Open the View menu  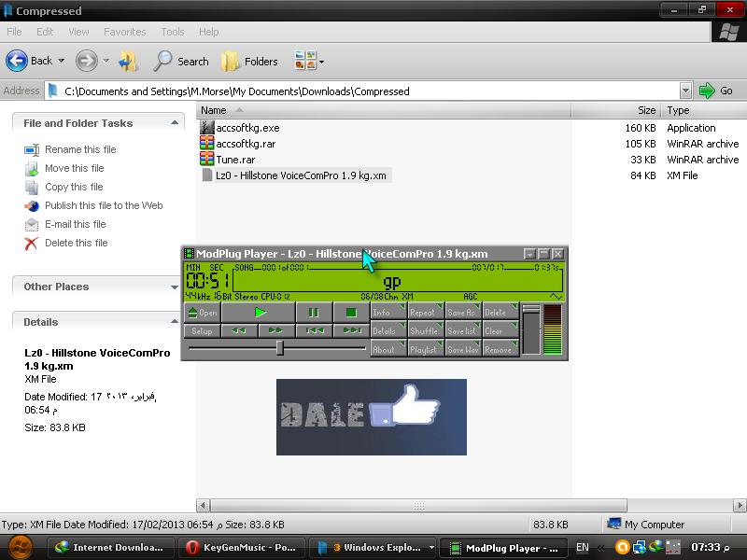pyautogui.click(x=78, y=32)
